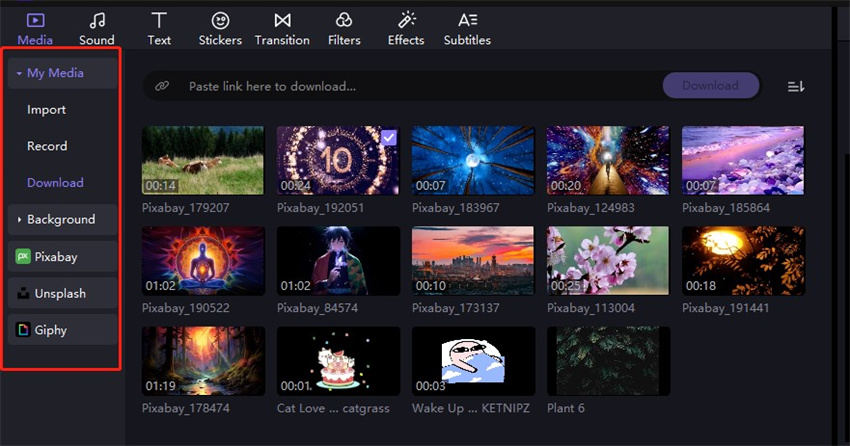
Task: Open the Subtitles tab
Action: 467,29
